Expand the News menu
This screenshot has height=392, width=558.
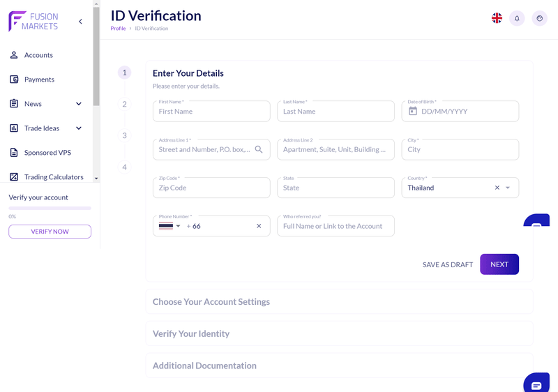(x=79, y=104)
